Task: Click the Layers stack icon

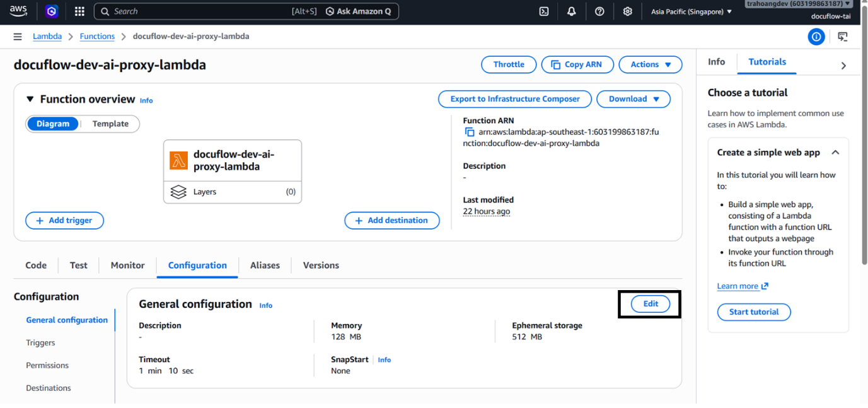Action: click(x=178, y=192)
